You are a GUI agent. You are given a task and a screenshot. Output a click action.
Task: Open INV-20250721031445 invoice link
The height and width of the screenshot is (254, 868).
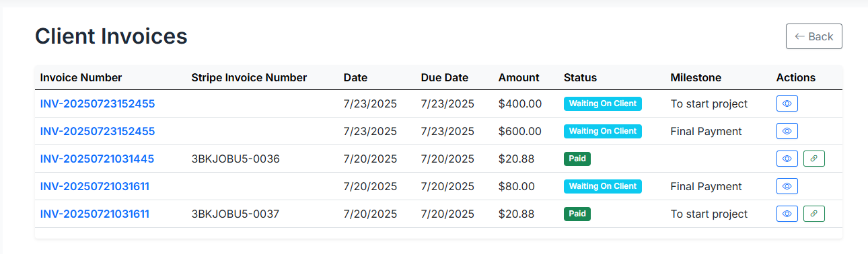(x=98, y=159)
